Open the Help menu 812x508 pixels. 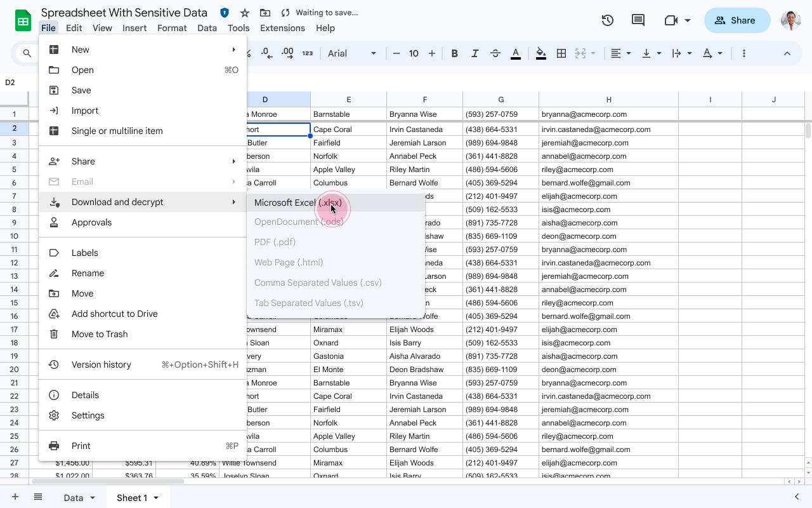325,28
